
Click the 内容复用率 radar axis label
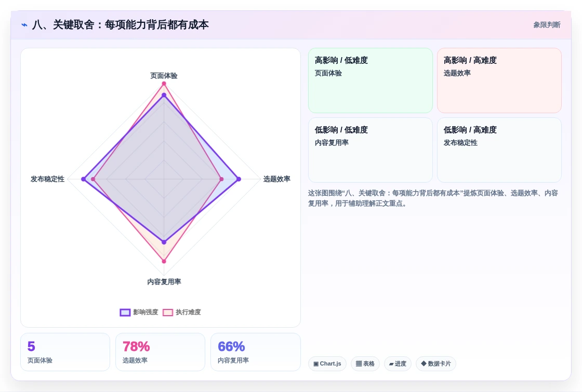pyautogui.click(x=164, y=282)
